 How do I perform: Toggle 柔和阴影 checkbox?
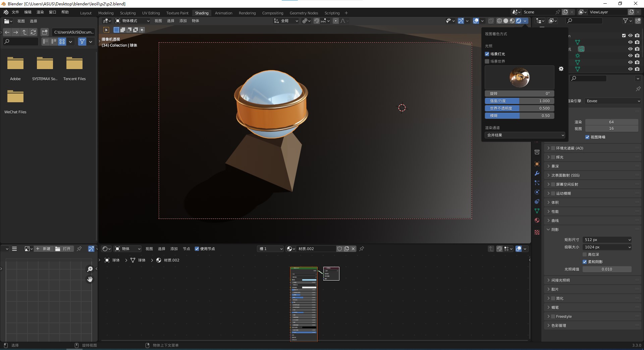click(x=585, y=262)
